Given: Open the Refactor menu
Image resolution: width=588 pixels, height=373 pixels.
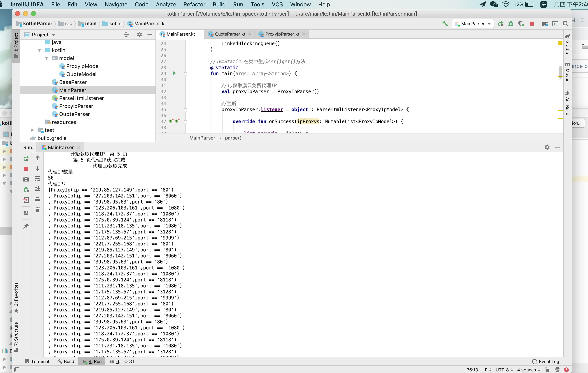Looking at the screenshot, I should [x=194, y=4].
